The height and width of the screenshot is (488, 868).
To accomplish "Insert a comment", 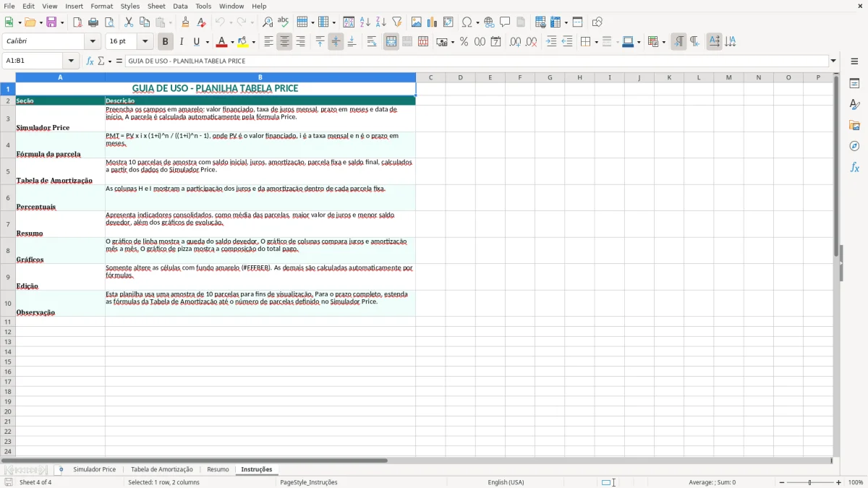I will 505,22.
